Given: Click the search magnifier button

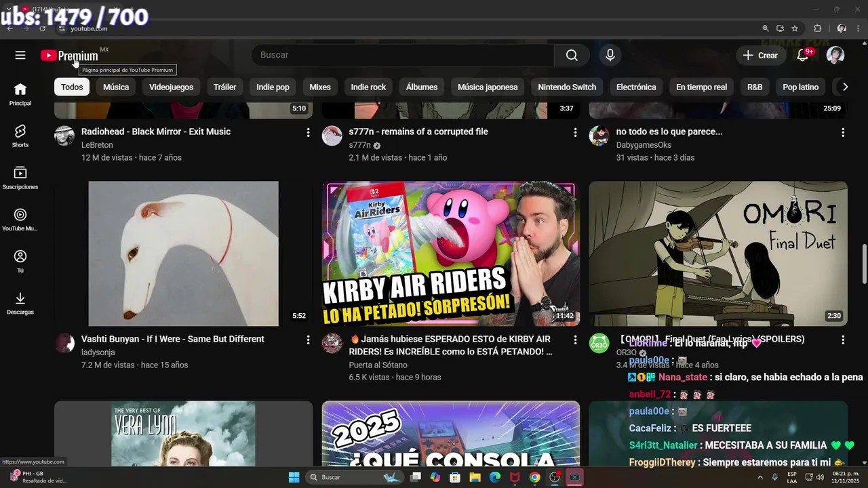Looking at the screenshot, I should click(x=572, y=55).
